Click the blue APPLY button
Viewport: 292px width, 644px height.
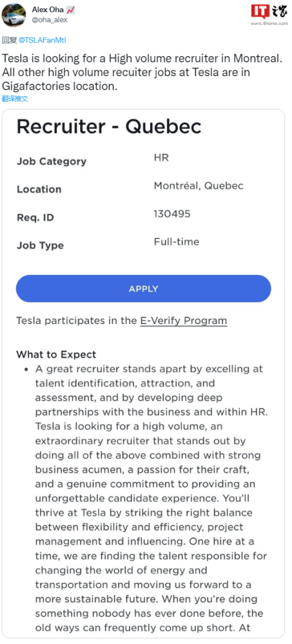[x=144, y=289]
